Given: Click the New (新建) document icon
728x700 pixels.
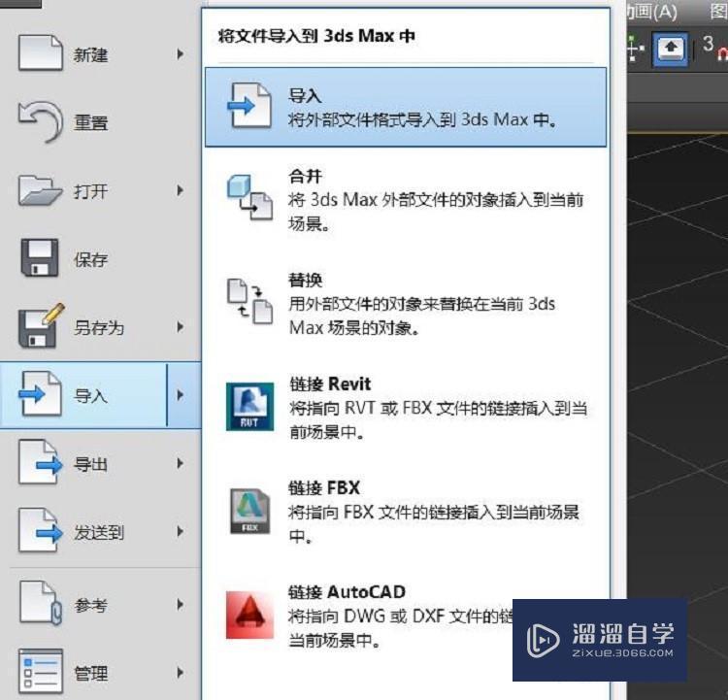Looking at the screenshot, I should coord(41,52).
